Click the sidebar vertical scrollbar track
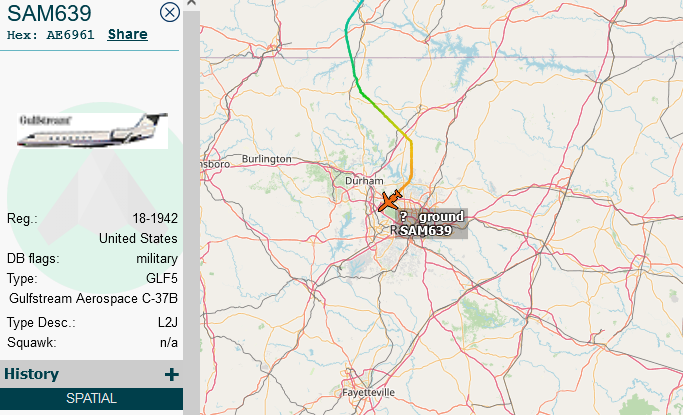 pos(191,209)
